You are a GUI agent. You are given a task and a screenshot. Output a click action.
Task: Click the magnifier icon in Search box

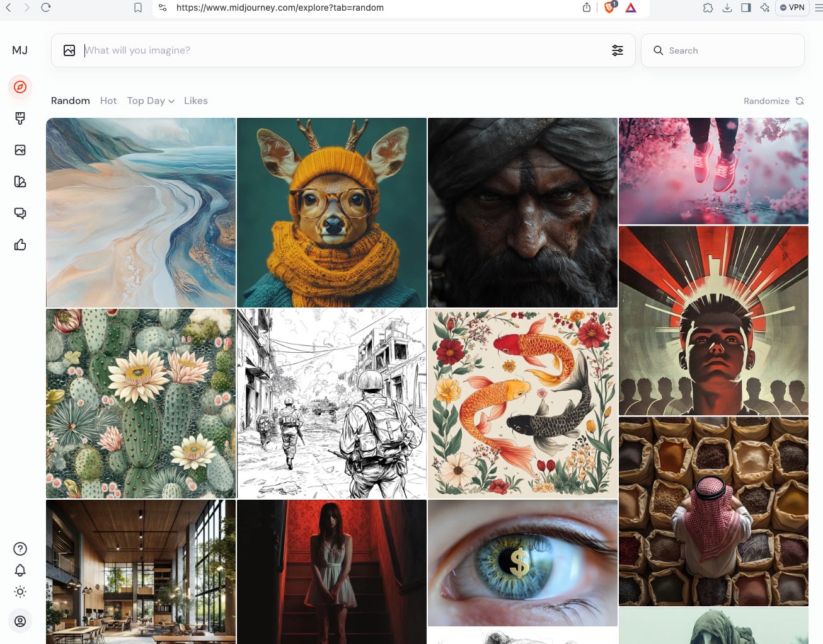click(x=658, y=50)
